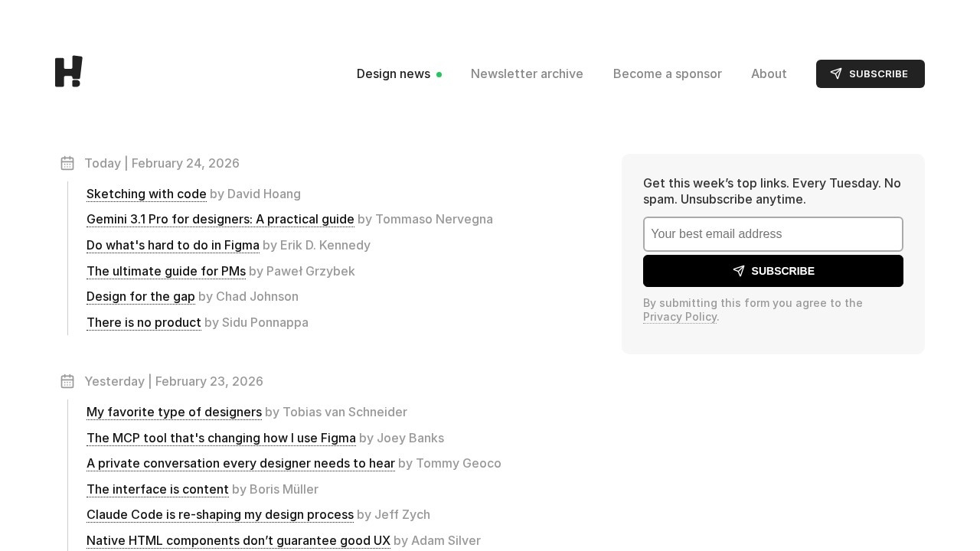Click the calendar icon beside Yesterday's date
Screen dimensions: 980x551
pos(67,381)
